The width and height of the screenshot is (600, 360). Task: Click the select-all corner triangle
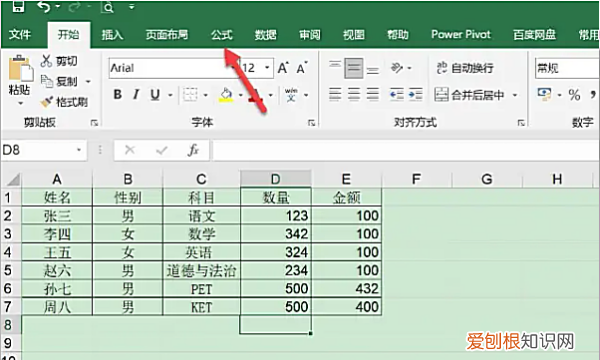pos(13,179)
